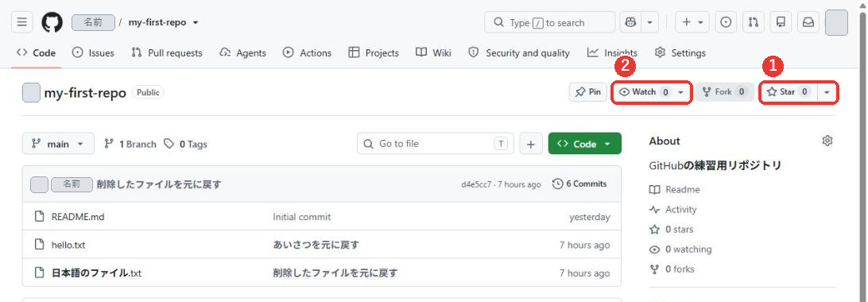Image resolution: width=868 pixels, height=302 pixels.
Task: Open the latest commit message 削除したファイルを元に戻す
Action: coord(159,184)
